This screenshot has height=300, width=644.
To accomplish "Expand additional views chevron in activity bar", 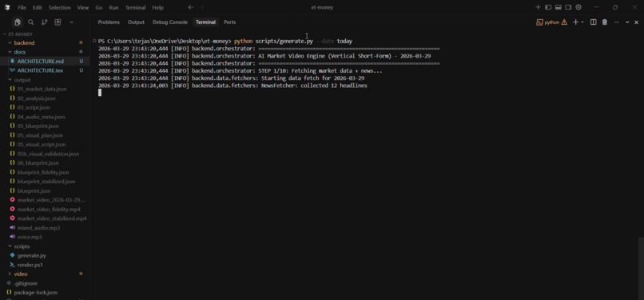I will tap(71, 22).
